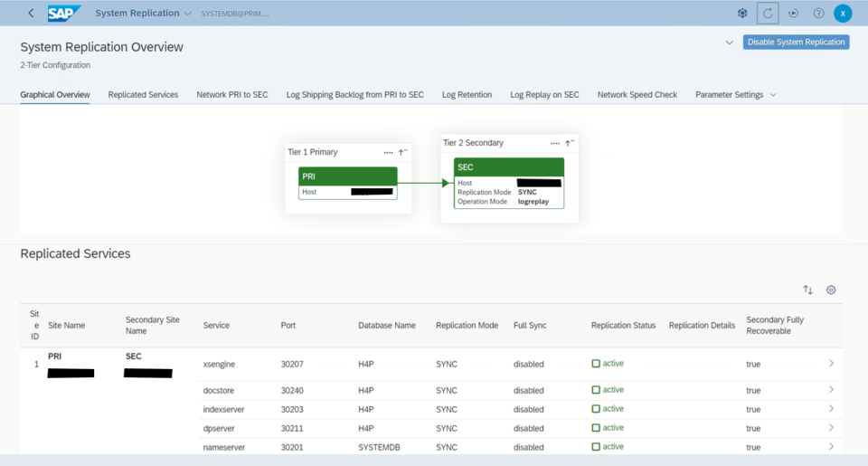868x466 pixels.
Task: Open table column settings gear
Action: pyautogui.click(x=831, y=290)
